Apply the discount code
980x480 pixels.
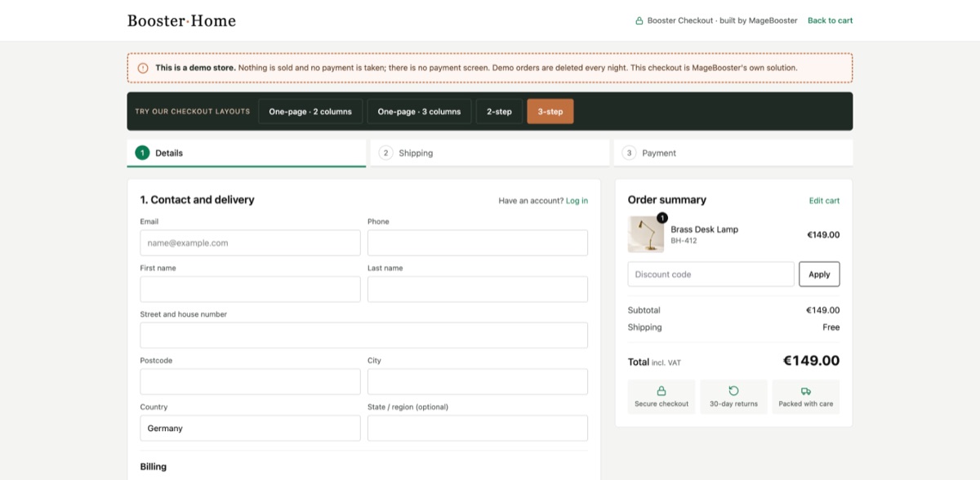coord(819,274)
